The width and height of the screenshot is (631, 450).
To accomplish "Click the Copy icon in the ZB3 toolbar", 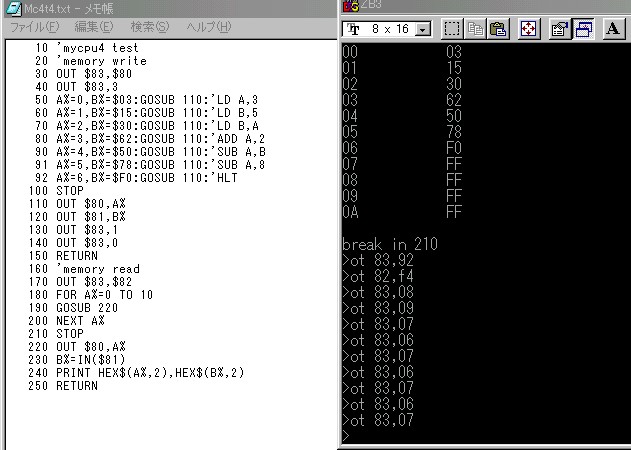I will (475, 29).
